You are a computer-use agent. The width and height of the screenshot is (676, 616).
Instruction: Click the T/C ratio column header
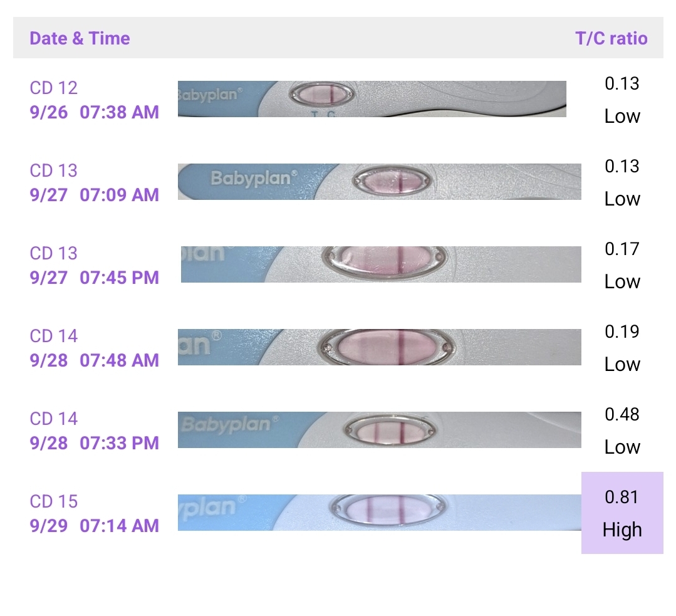pos(611,38)
